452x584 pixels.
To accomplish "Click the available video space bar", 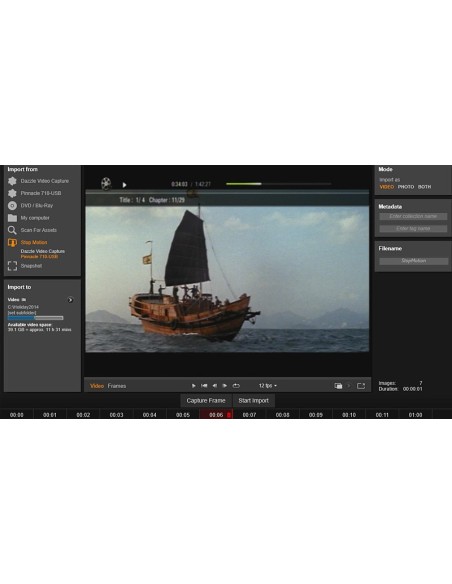I will (x=35, y=318).
